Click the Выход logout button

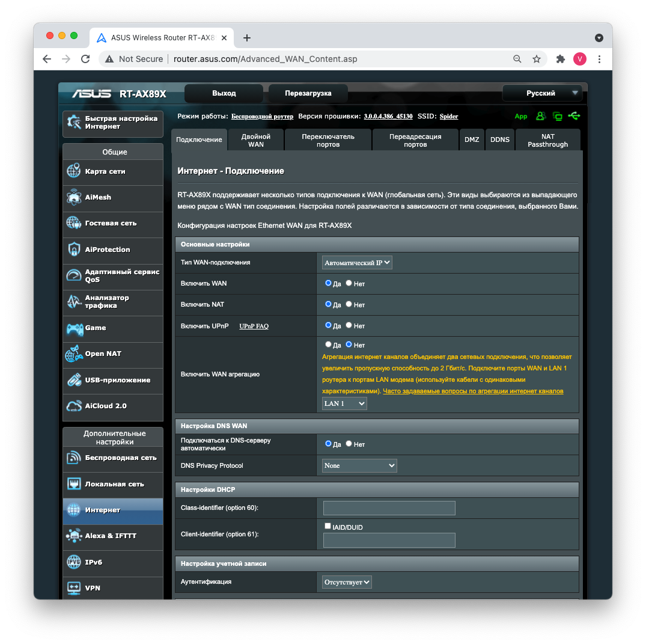(x=224, y=93)
